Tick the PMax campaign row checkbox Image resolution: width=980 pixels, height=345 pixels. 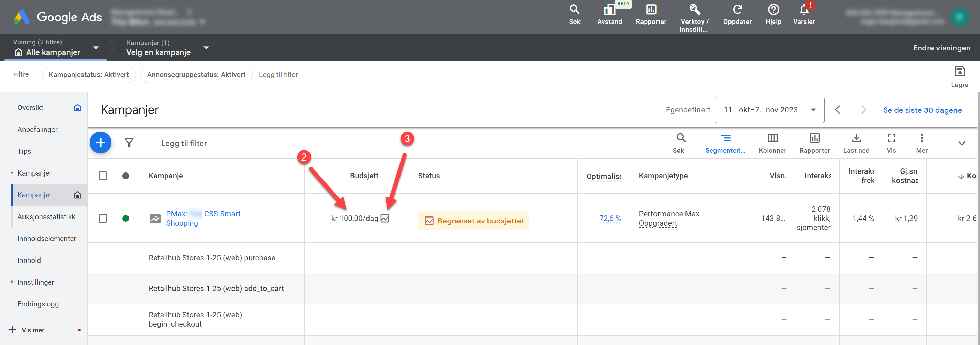103,218
